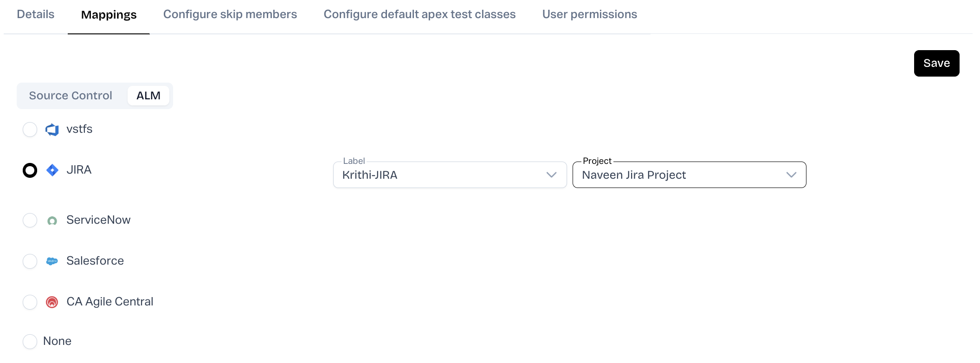Switch to Source Control segment
The height and width of the screenshot is (363, 980).
pos(71,96)
